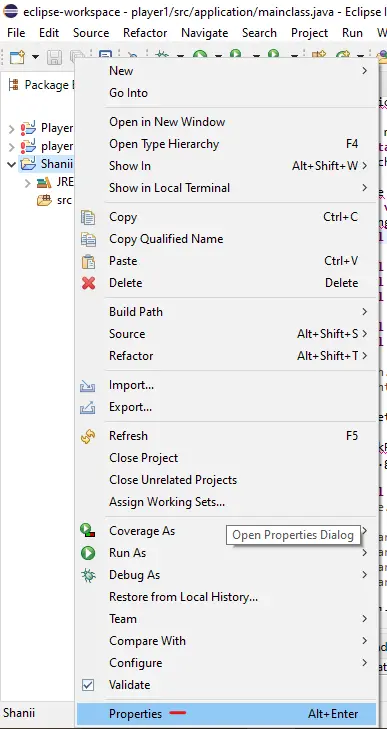Choose Close Project menu entry
Screen dimensions: 387x729
click(143, 458)
